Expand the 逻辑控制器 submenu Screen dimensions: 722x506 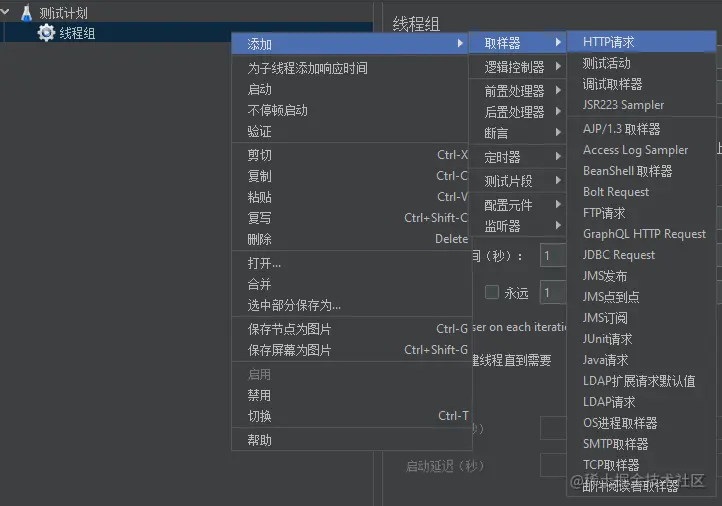coord(518,67)
